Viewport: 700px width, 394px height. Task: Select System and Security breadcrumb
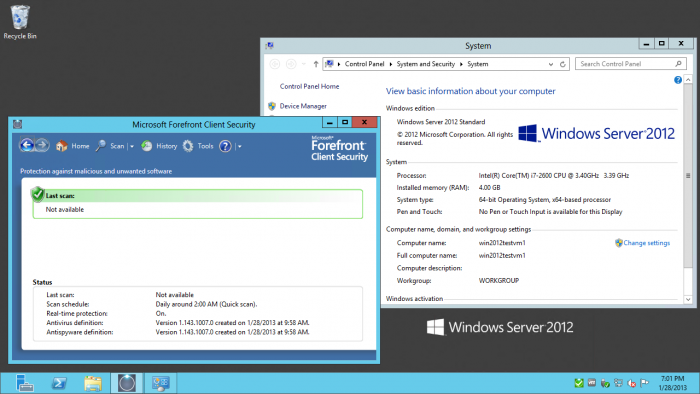point(425,64)
